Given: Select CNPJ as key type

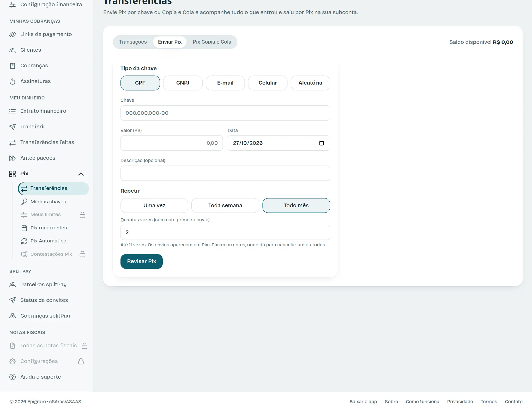Looking at the screenshot, I should (x=183, y=83).
